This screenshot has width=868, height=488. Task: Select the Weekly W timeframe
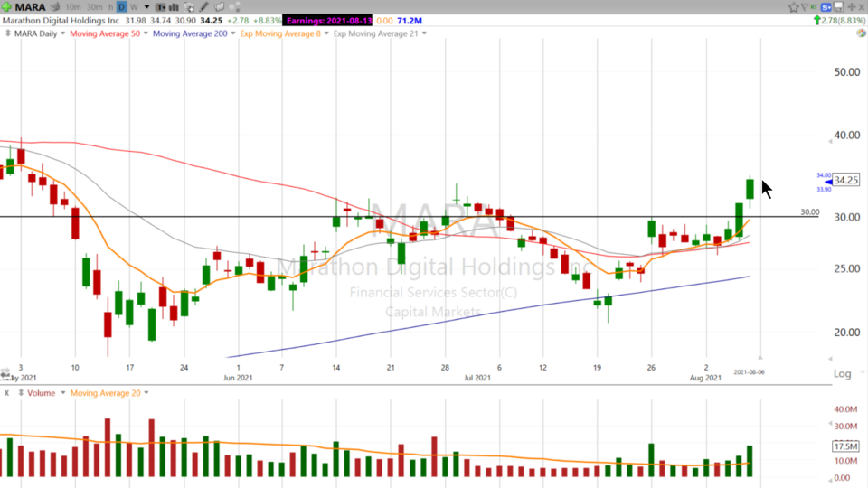(x=134, y=7)
